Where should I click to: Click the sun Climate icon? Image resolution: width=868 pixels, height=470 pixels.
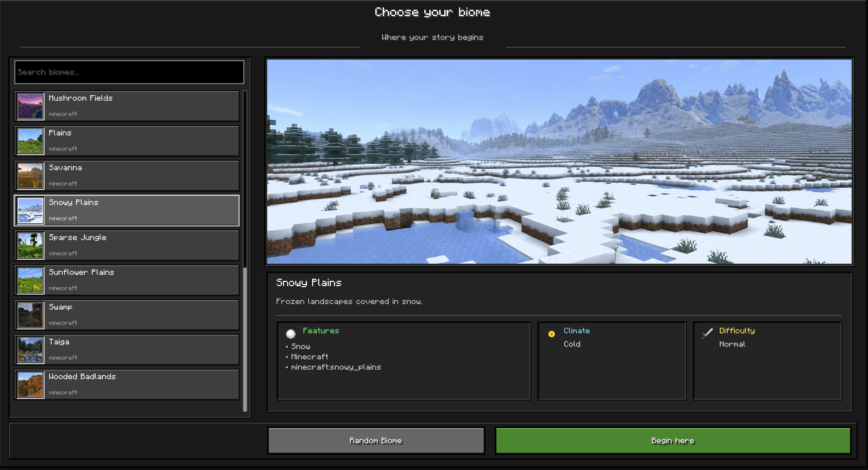click(x=552, y=334)
